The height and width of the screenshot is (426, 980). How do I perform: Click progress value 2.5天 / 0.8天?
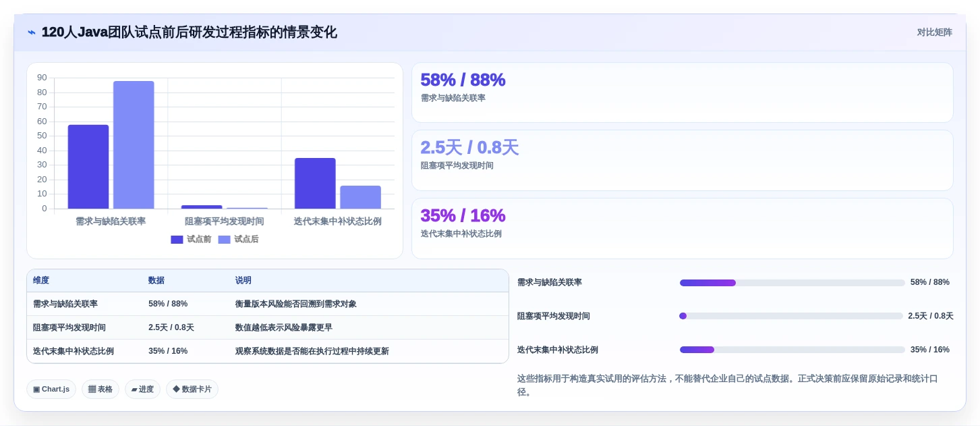coord(931,316)
